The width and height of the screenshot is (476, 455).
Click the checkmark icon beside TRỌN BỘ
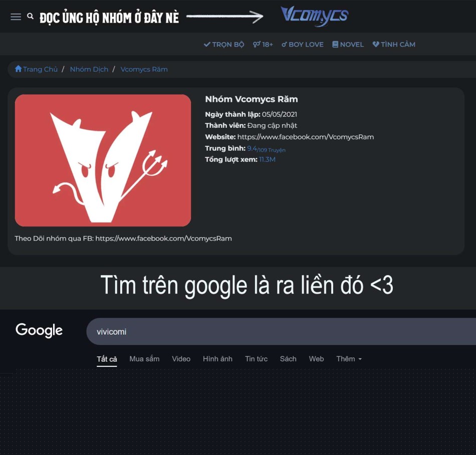207,44
